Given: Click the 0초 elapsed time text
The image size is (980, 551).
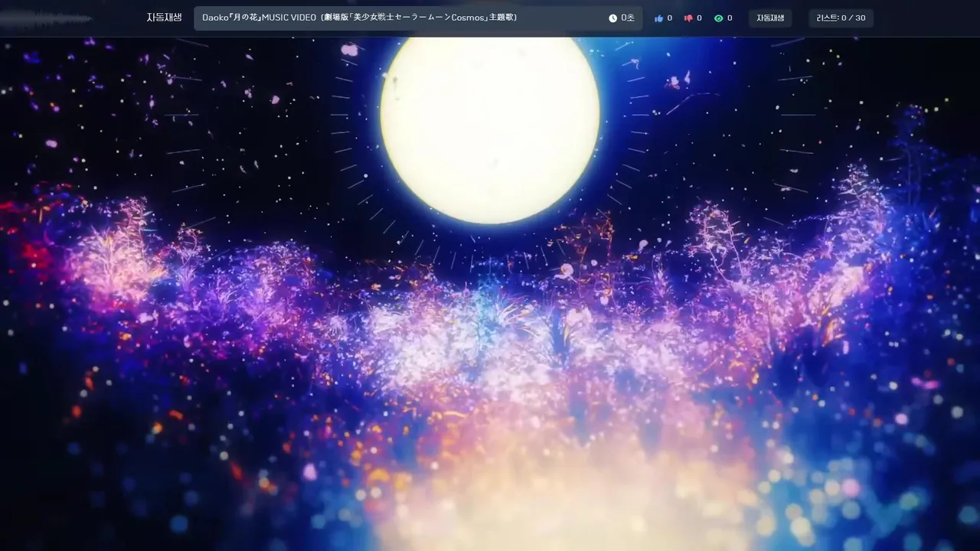Looking at the screenshot, I should pyautogui.click(x=628, y=18).
